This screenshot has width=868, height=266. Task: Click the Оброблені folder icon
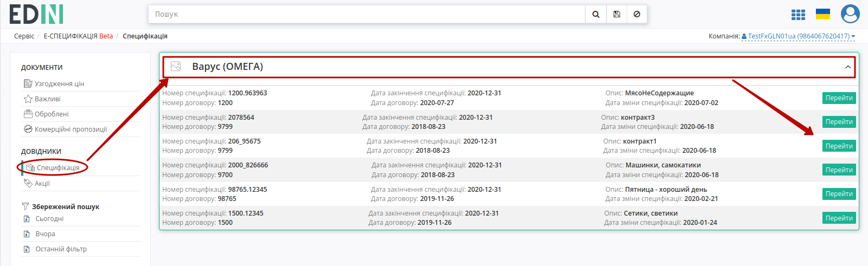(x=28, y=114)
